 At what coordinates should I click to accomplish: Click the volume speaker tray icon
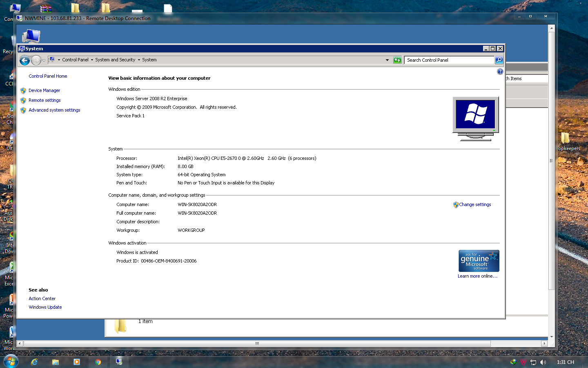tap(543, 362)
